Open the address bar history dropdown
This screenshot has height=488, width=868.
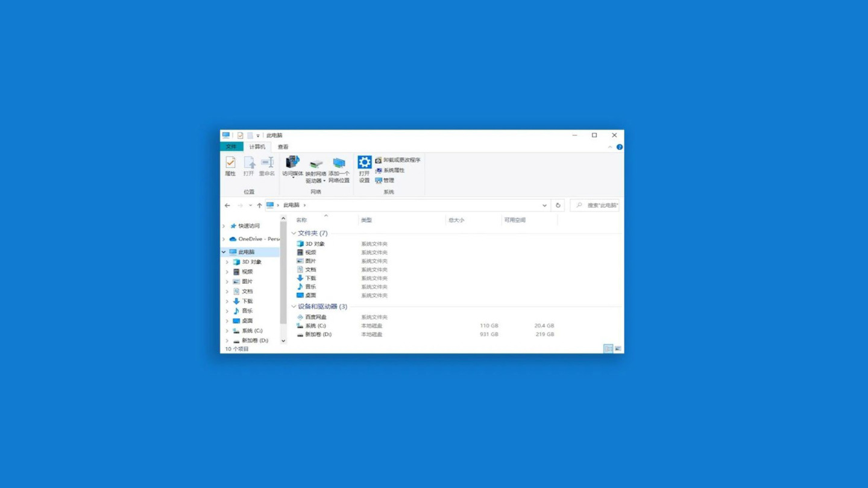(x=544, y=205)
